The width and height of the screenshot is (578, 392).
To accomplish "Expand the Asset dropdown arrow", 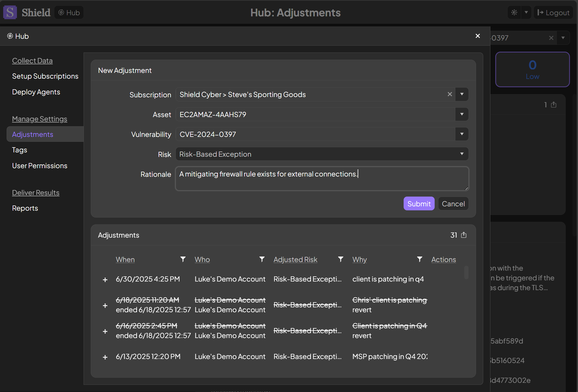I will tap(462, 114).
